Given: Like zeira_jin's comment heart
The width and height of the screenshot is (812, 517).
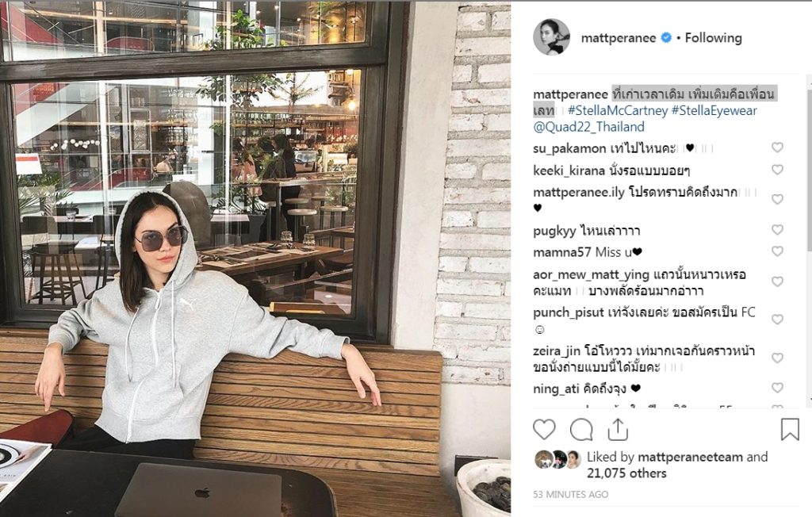Looking at the screenshot, I should (777, 358).
